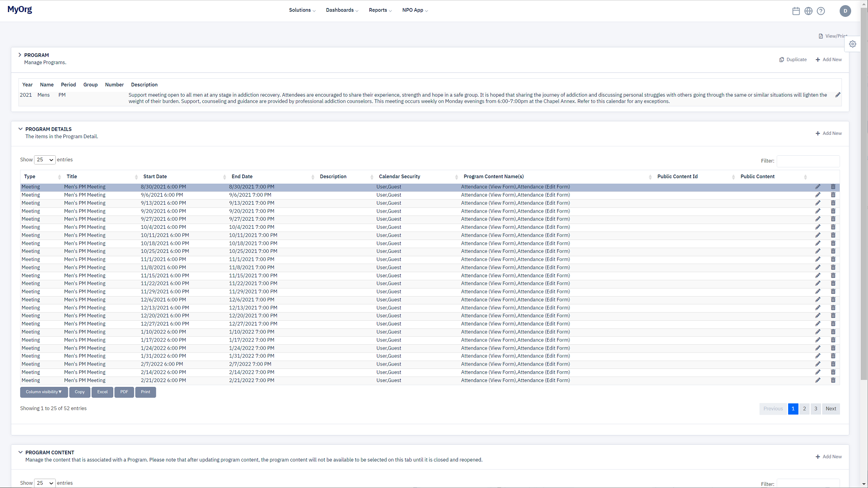Open the help question mark icon
868x488 pixels.
[x=821, y=11]
